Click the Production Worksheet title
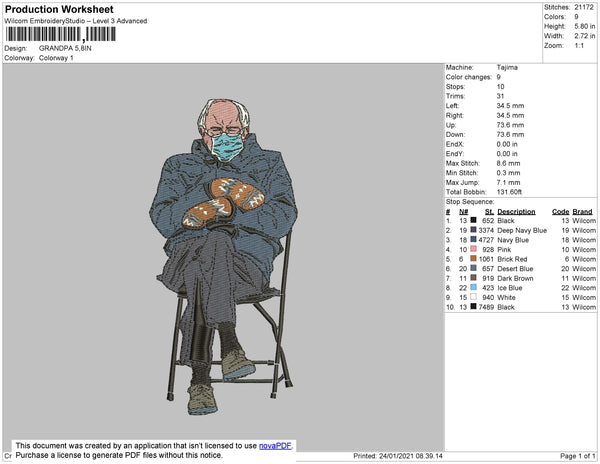 tap(59, 10)
